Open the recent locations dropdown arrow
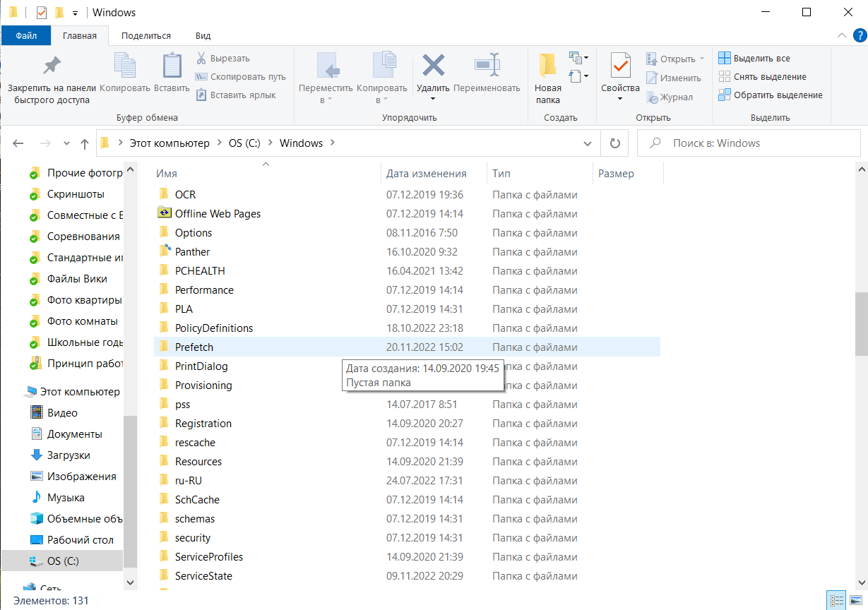The image size is (868, 610). tap(66, 143)
